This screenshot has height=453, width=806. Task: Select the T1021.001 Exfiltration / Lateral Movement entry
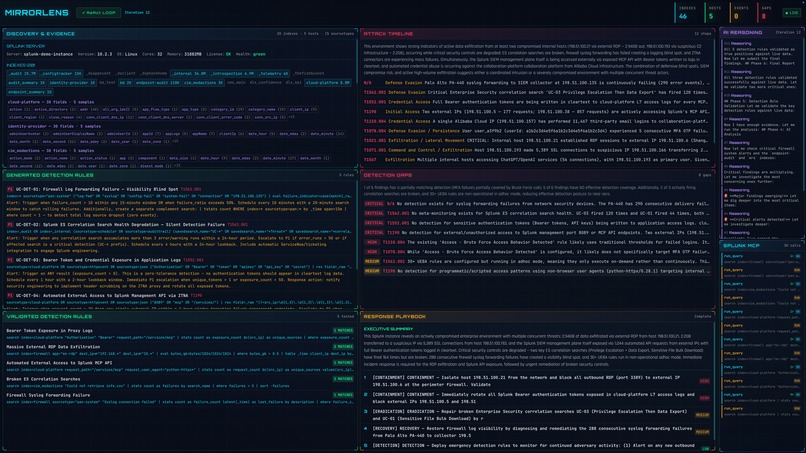[537, 140]
